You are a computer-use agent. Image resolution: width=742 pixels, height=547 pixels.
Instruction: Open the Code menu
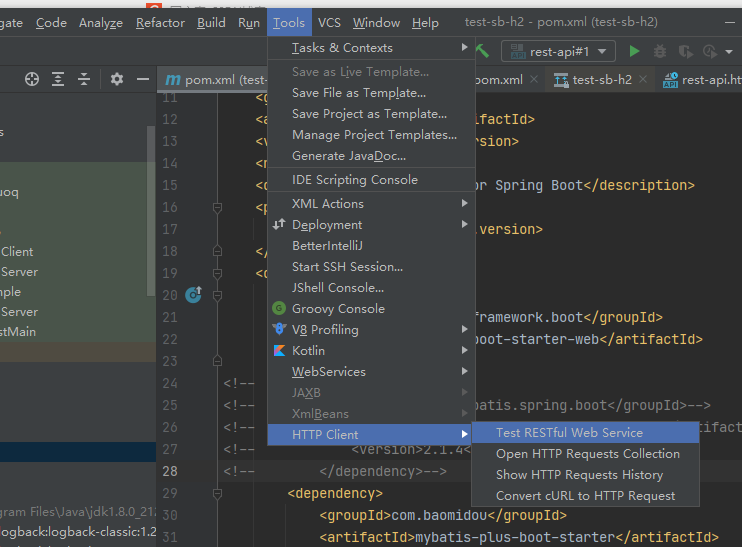(51, 22)
